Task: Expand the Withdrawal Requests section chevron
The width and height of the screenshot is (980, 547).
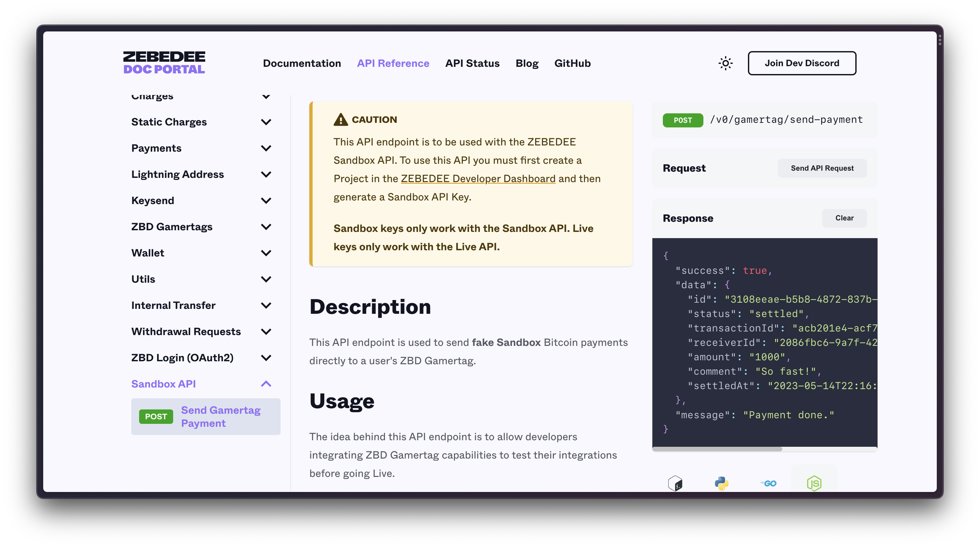Action: pyautogui.click(x=266, y=332)
